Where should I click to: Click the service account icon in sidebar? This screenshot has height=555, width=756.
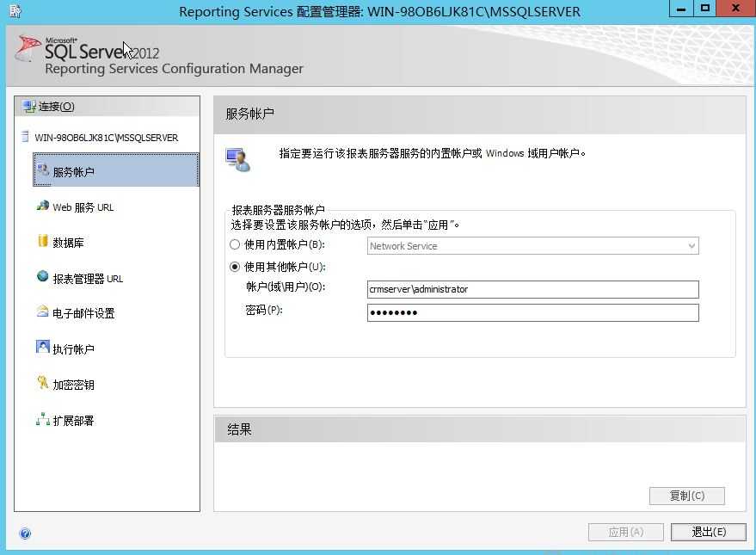click(43, 170)
